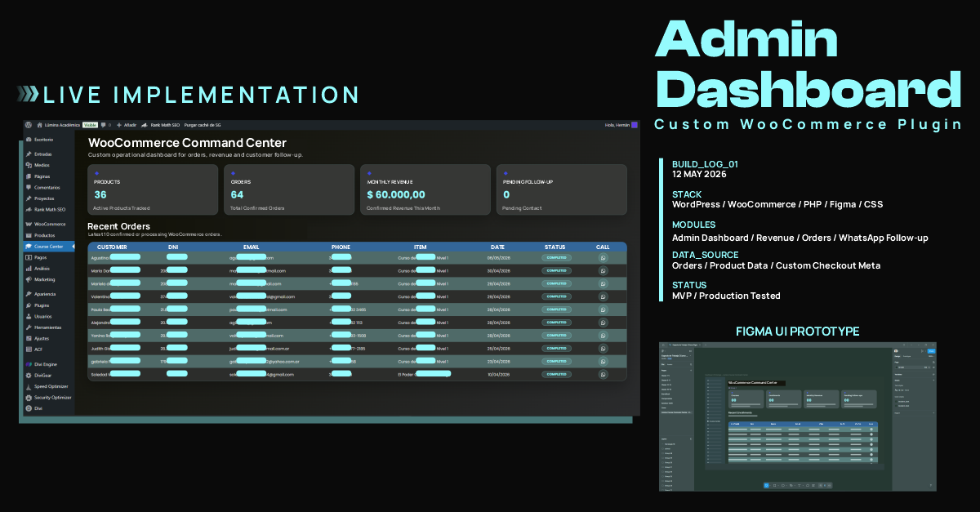Open Herramientas in the sidebar
Viewport: 980px width, 512px height.
[x=47, y=327]
